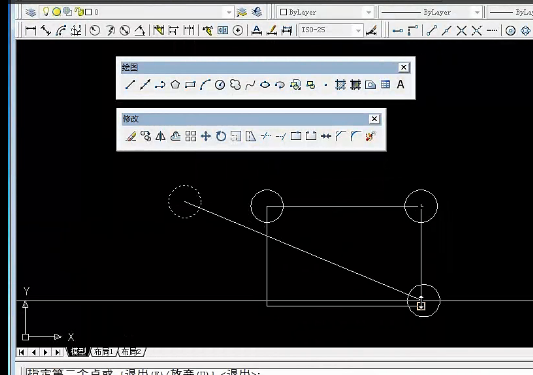Screen dimensions: 533x375
Task: Select the Polyline tool
Action: [x=160, y=85]
